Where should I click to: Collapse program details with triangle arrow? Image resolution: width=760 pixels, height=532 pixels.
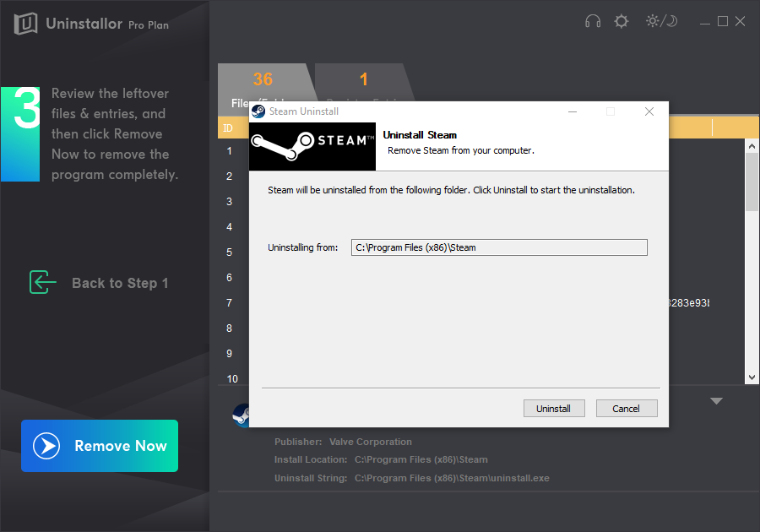(x=716, y=401)
